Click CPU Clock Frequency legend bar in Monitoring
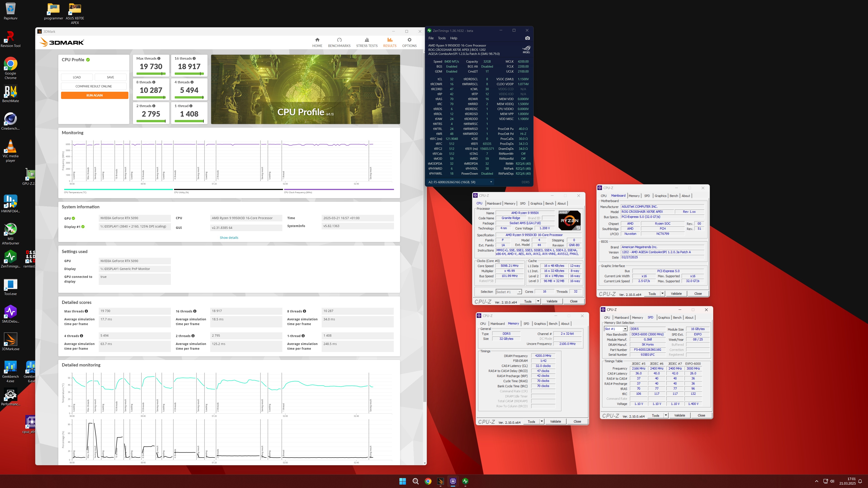The height and width of the screenshot is (488, 868). (339, 190)
